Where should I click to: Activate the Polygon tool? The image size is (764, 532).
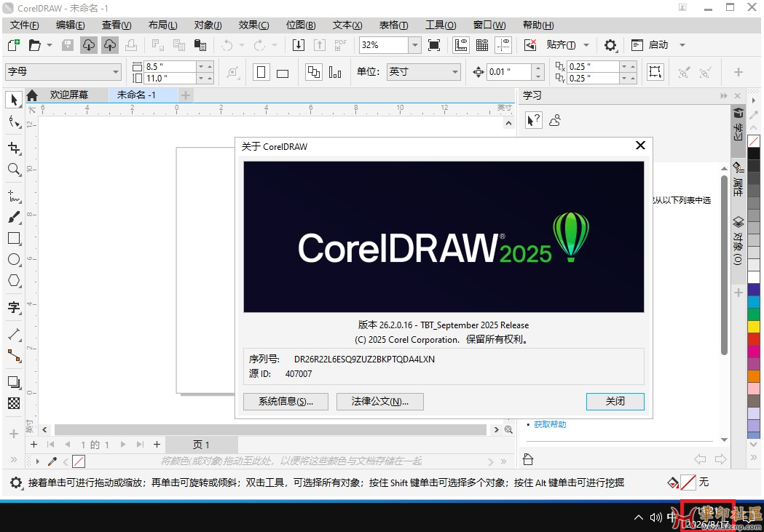(x=14, y=281)
